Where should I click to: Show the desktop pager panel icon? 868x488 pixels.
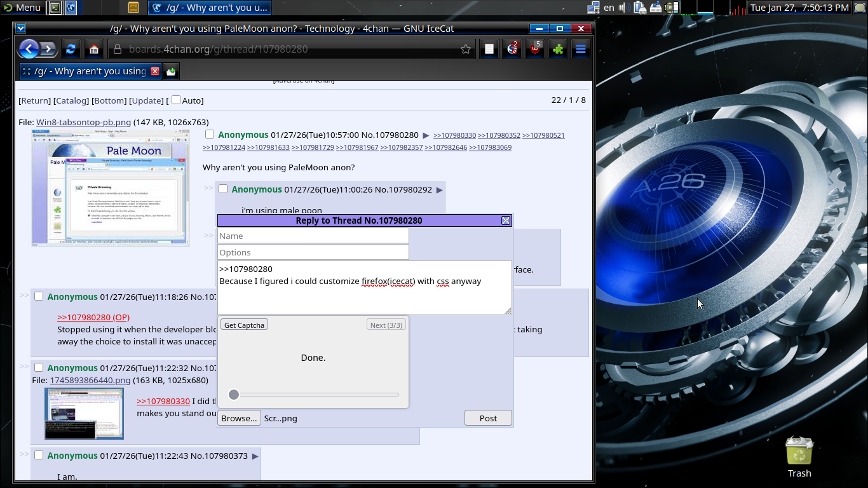[x=133, y=8]
